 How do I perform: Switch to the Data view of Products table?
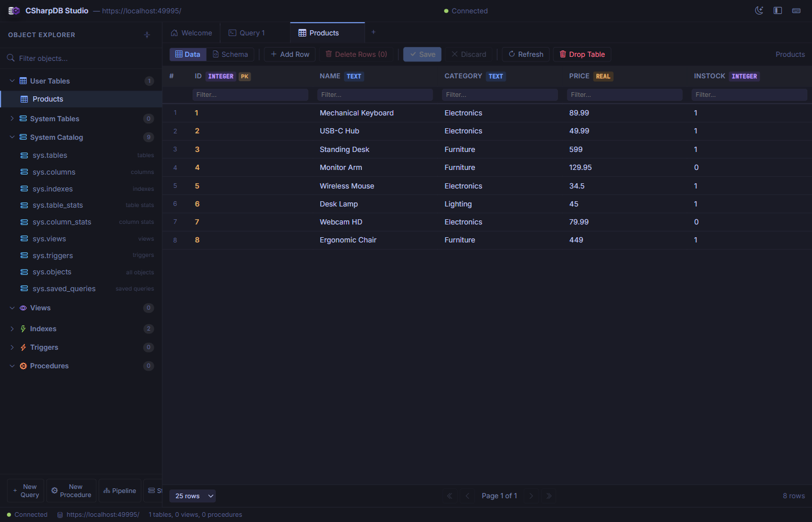(188, 54)
